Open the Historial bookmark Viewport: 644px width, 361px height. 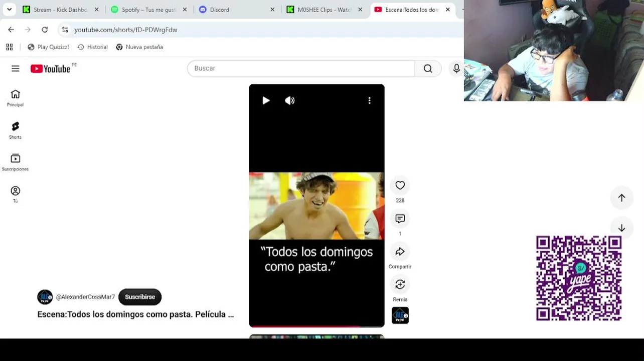(x=93, y=47)
